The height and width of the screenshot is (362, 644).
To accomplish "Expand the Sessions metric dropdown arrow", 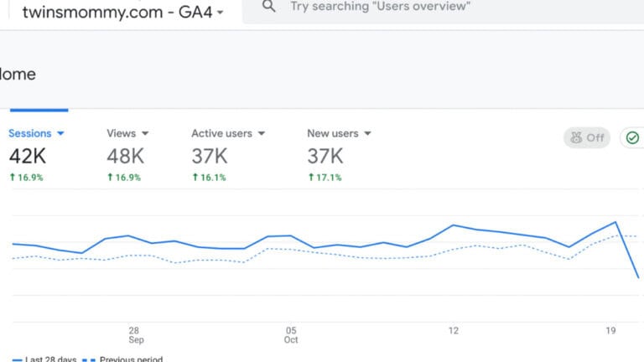I will pyautogui.click(x=60, y=133).
